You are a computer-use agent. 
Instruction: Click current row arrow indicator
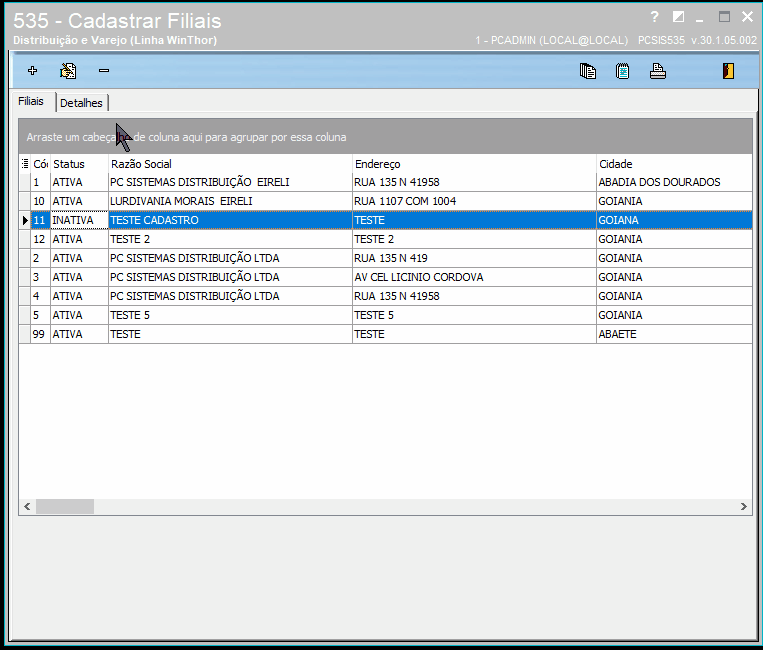point(25,220)
